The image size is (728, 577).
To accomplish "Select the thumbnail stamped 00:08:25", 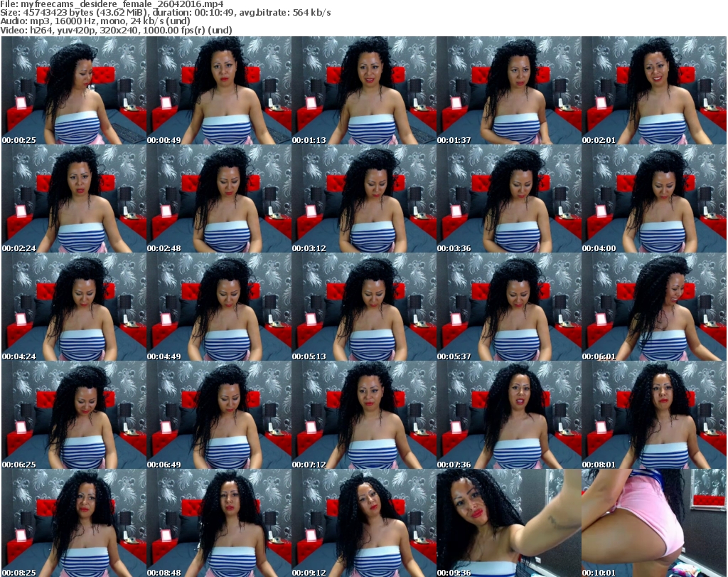I will coord(74,523).
